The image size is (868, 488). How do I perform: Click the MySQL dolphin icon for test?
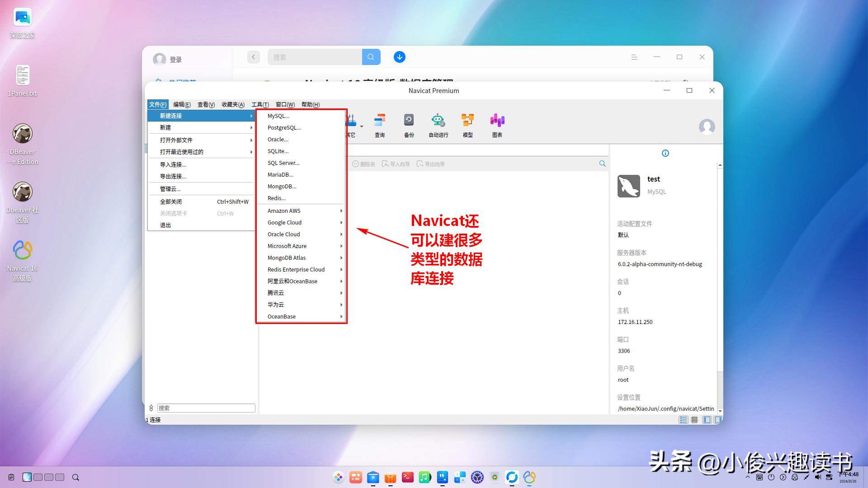click(x=628, y=186)
